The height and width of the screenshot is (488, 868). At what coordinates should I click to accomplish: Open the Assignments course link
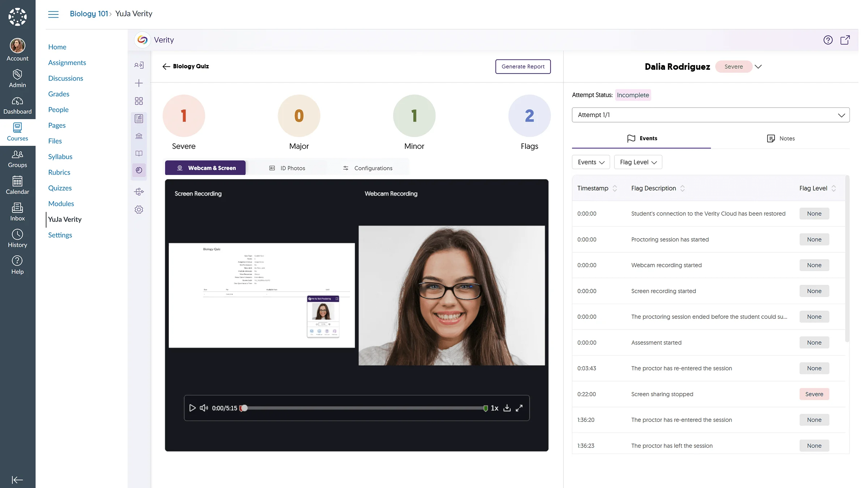point(67,63)
